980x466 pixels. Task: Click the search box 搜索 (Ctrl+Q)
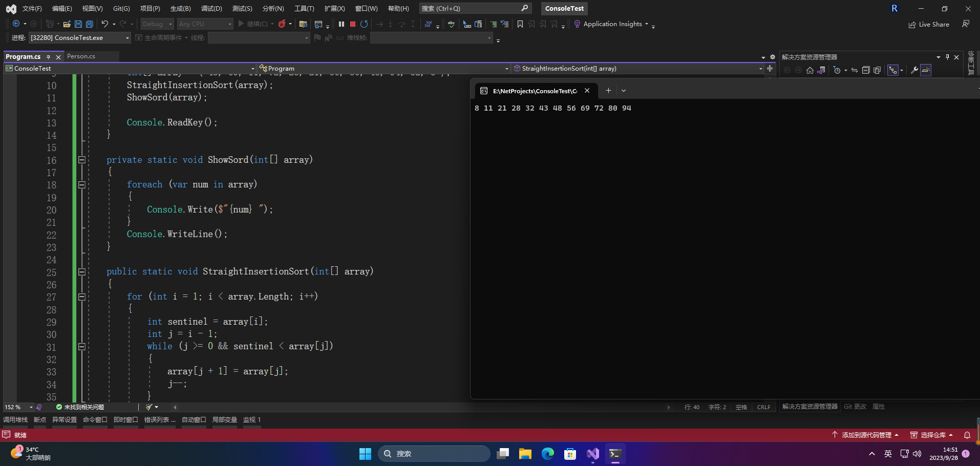coord(475,9)
